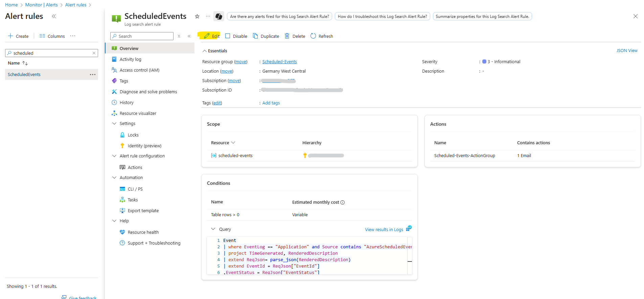Screen dimensions: 644x299
Task: Navigate to Monitor | Alerts breadcrumb
Action: click(x=42, y=5)
